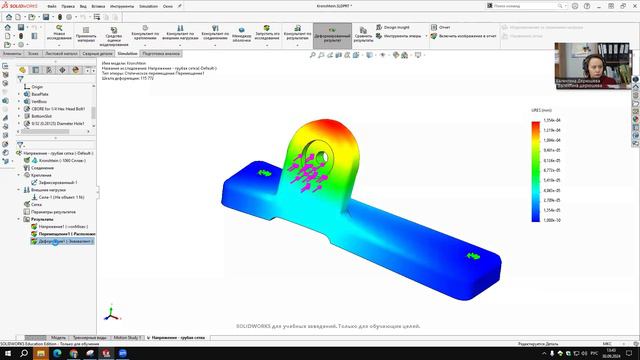Click the filter funnel above feature tree
The height and width of the screenshot is (360, 640).
click(x=20, y=79)
